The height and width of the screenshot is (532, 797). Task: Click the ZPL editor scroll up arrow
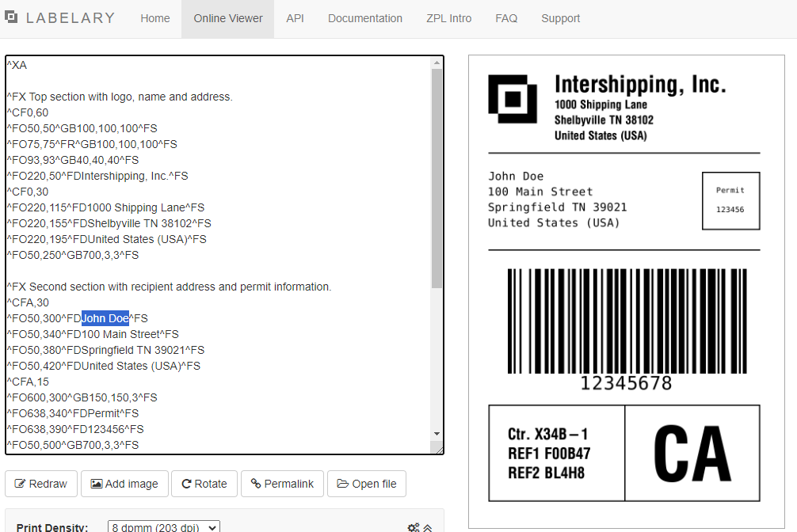click(437, 63)
